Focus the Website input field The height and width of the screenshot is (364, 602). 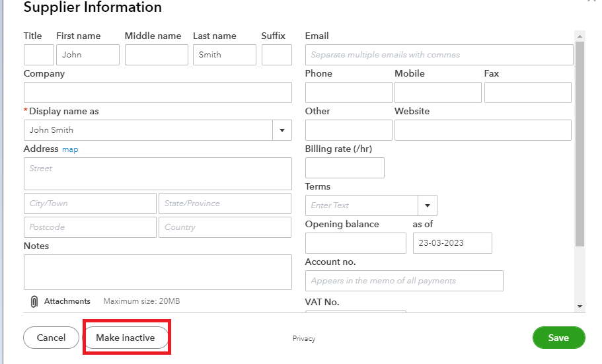[482, 130]
